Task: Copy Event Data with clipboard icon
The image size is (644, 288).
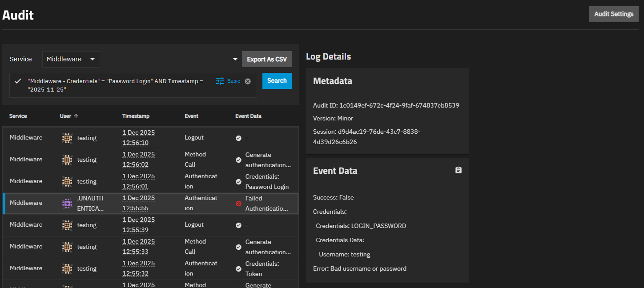Action: tap(459, 170)
